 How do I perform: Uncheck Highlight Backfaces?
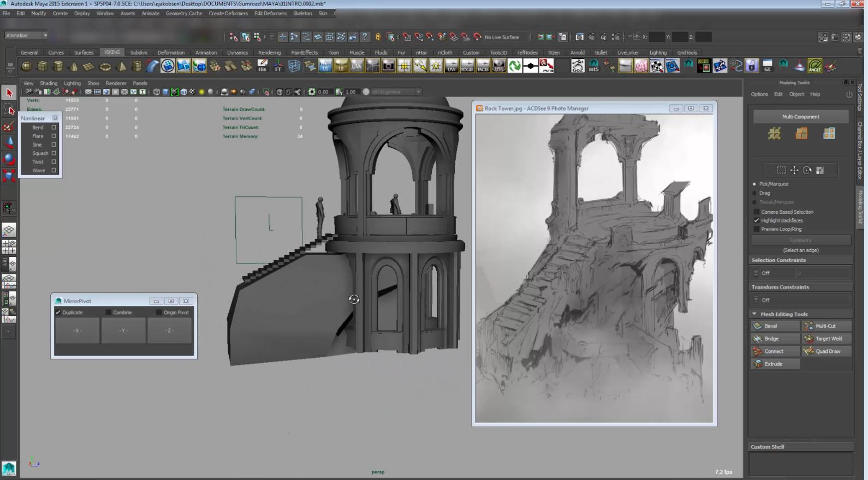(757, 220)
